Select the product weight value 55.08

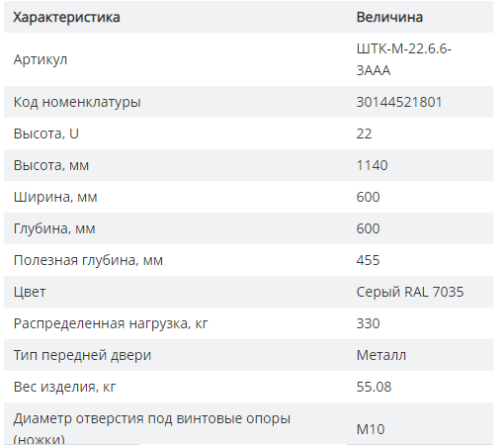374,387
